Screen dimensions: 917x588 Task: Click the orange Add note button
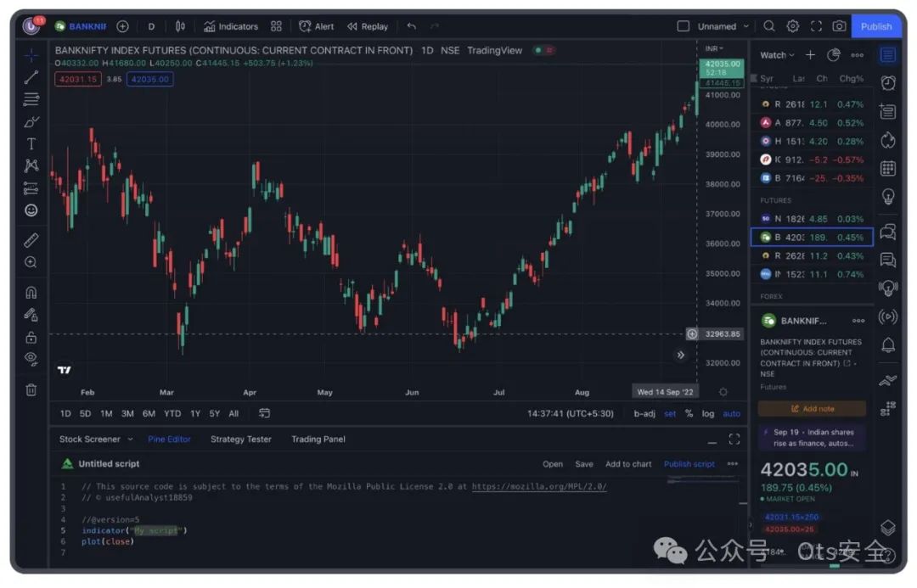tap(812, 409)
